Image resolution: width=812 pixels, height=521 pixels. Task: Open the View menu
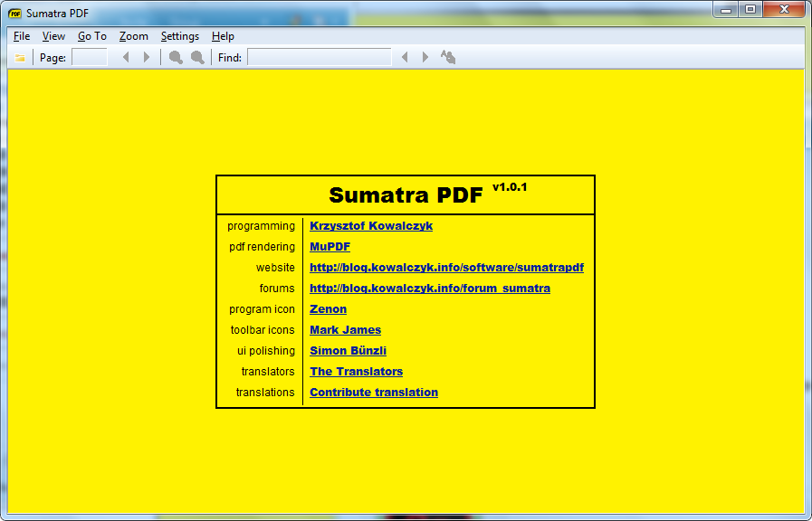(53, 36)
